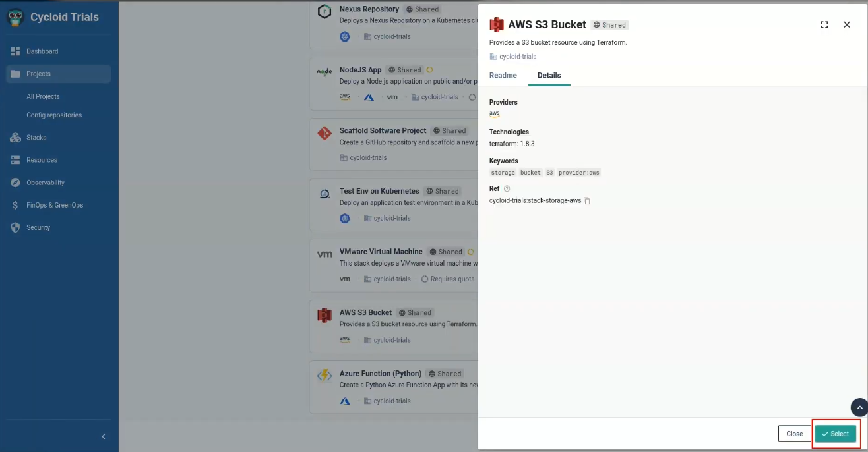Viewport: 868px width, 452px height.
Task: Click the VMware Virtual Machine title
Action: pyautogui.click(x=381, y=252)
